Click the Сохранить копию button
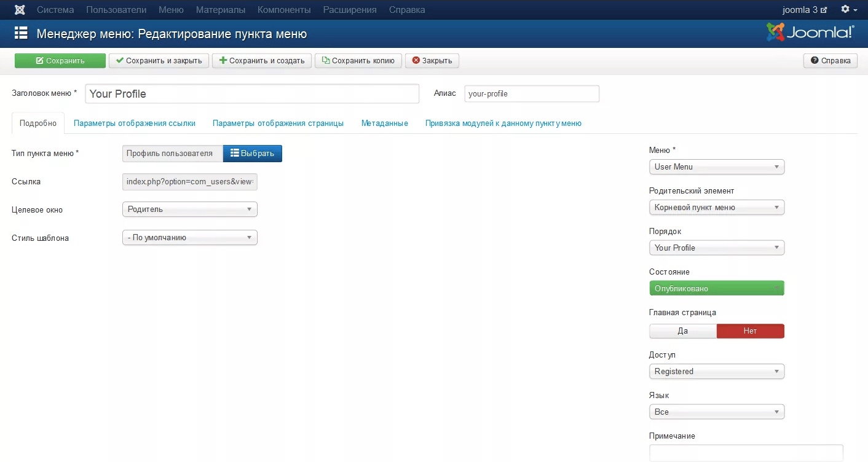 [x=358, y=60]
